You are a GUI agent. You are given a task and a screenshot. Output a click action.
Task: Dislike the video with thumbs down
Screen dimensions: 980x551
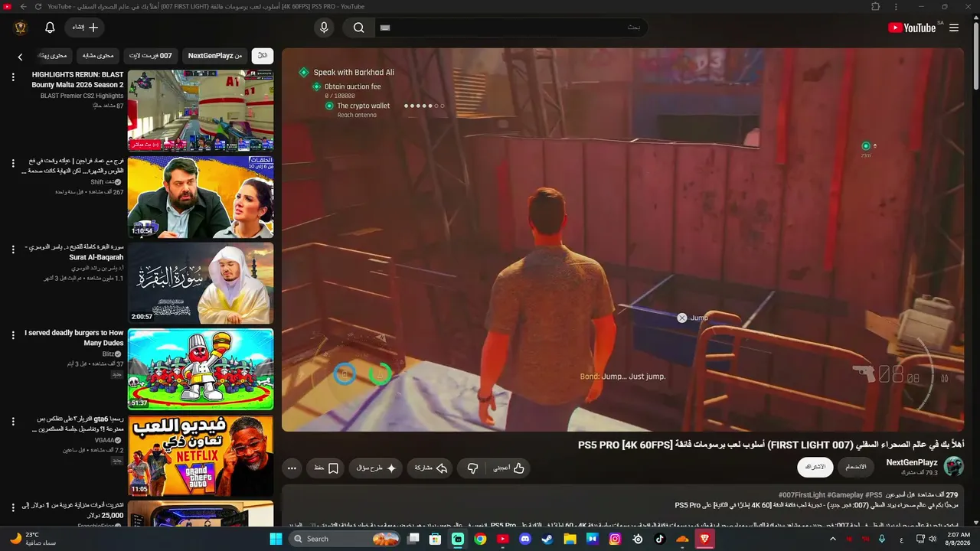pos(472,468)
